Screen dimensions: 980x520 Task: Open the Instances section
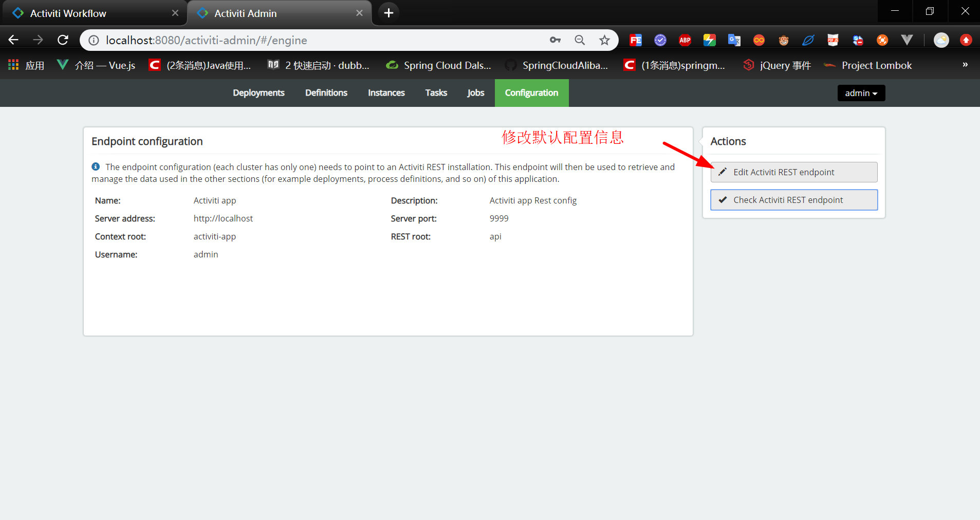(386, 93)
